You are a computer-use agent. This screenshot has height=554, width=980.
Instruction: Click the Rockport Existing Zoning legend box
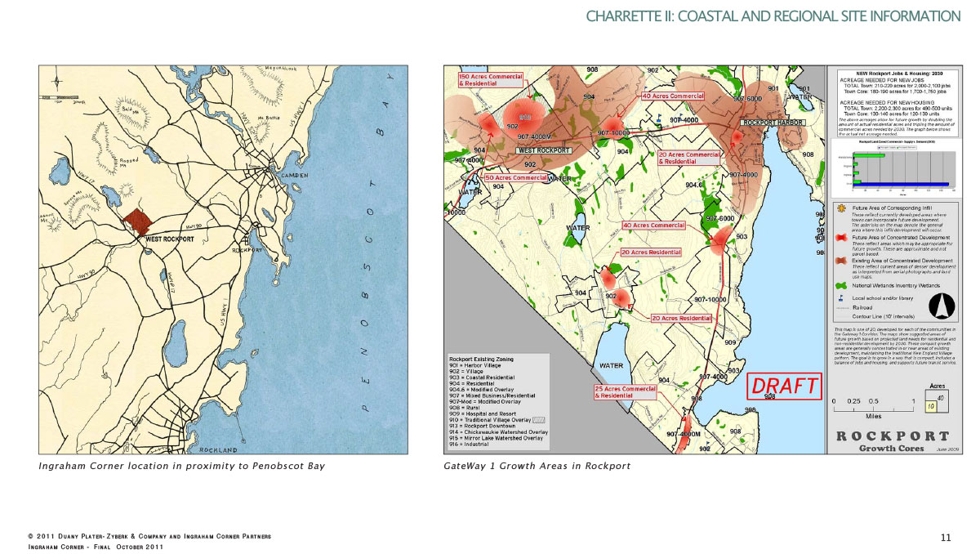point(497,401)
